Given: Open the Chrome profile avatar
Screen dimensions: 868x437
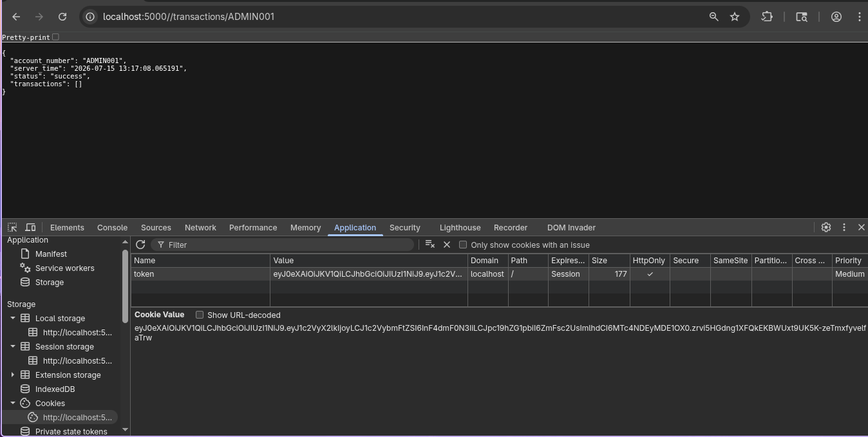Looking at the screenshot, I should [836, 17].
